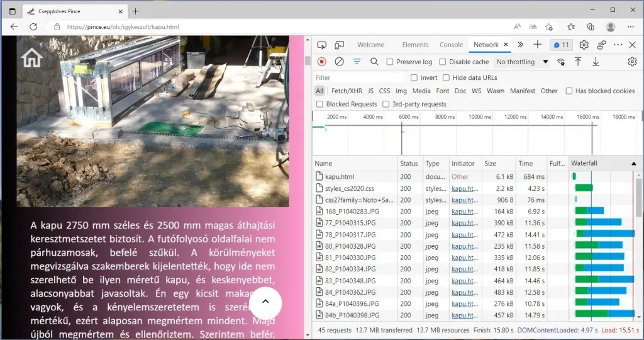This screenshot has height=340, width=644.
Task: Click the Filter text input field
Action: click(358, 78)
